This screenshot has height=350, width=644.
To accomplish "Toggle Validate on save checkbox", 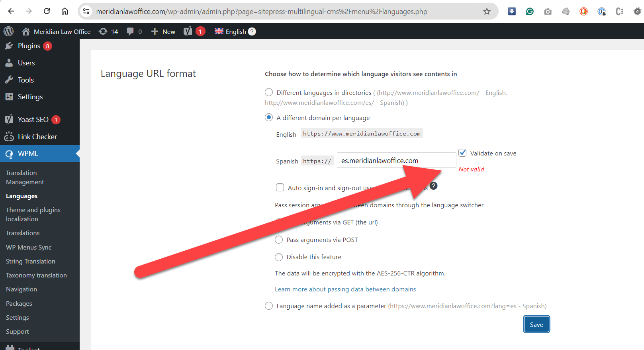I will tap(462, 153).
